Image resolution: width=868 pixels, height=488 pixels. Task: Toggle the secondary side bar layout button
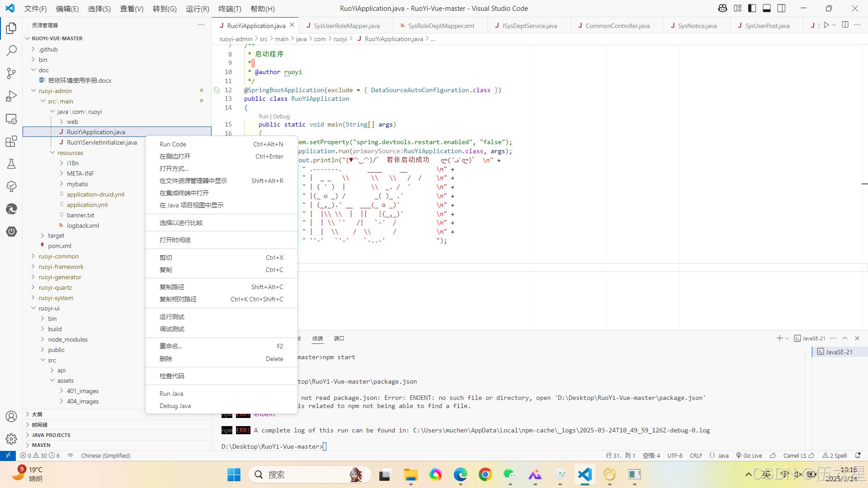pos(782,8)
